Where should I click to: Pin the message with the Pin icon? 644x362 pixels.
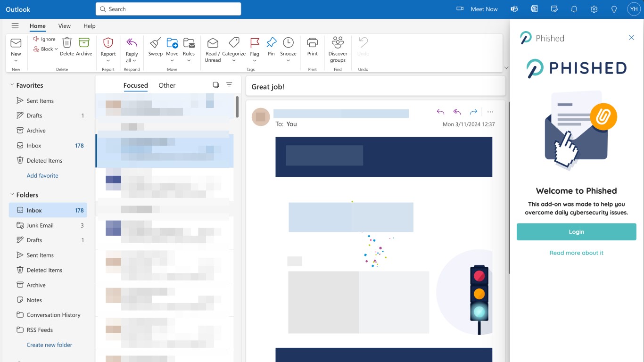(x=271, y=43)
